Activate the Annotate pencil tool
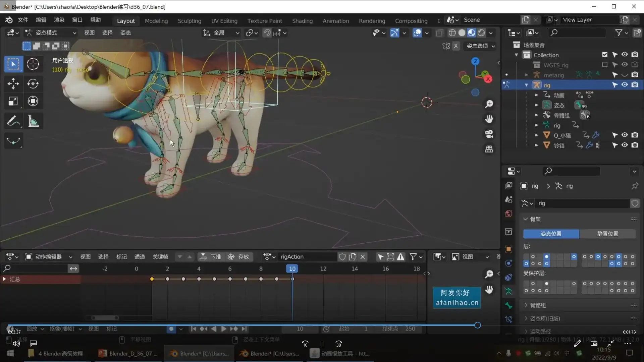Image resolution: width=644 pixels, height=362 pixels. point(13,121)
